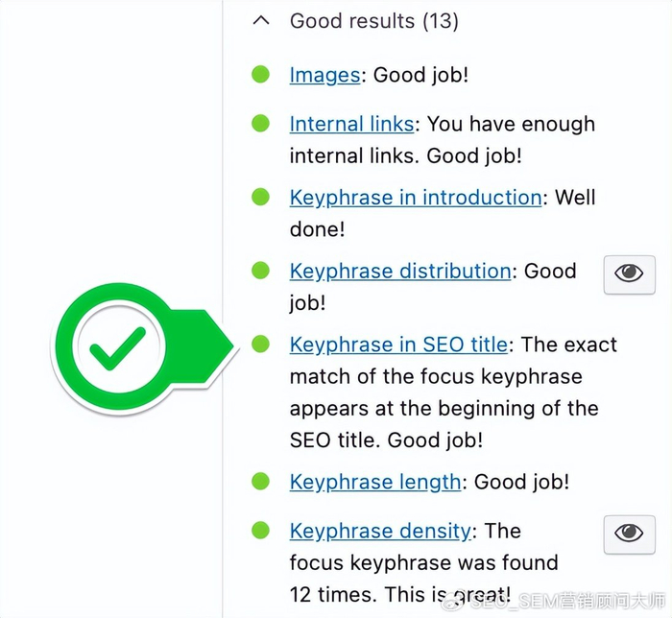Collapse the Good results section chevron
Image resolution: width=672 pixels, height=618 pixels.
click(260, 21)
